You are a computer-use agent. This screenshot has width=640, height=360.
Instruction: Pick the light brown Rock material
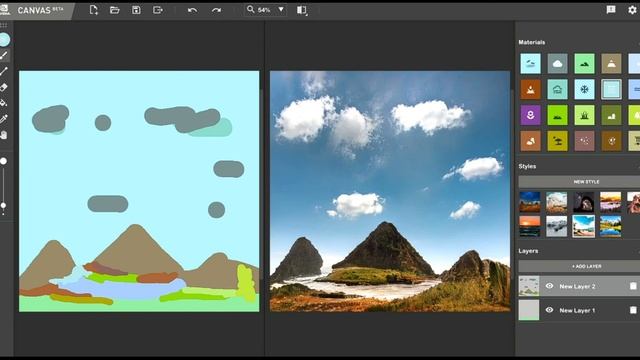point(530,141)
